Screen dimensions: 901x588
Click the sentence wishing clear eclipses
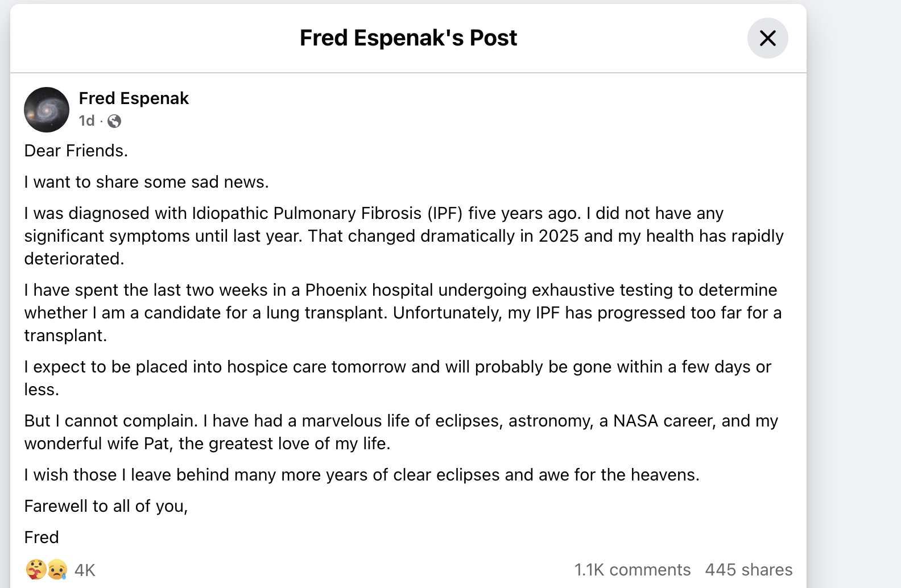tap(362, 475)
